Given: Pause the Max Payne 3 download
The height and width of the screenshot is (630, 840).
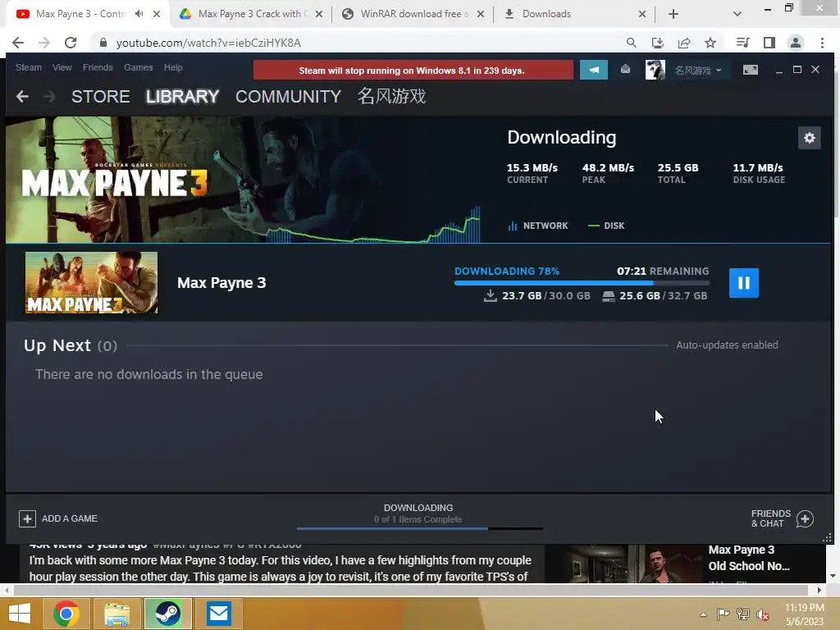Looking at the screenshot, I should (743, 283).
